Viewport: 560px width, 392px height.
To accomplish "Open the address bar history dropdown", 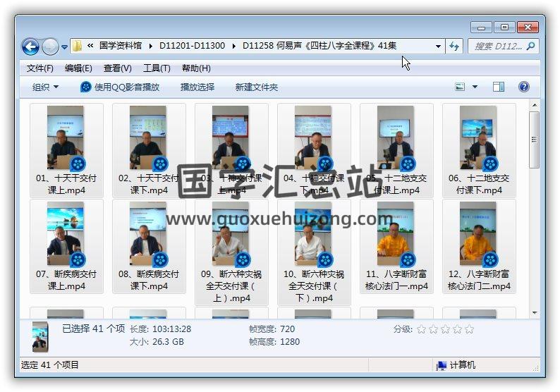I will pyautogui.click(x=438, y=47).
